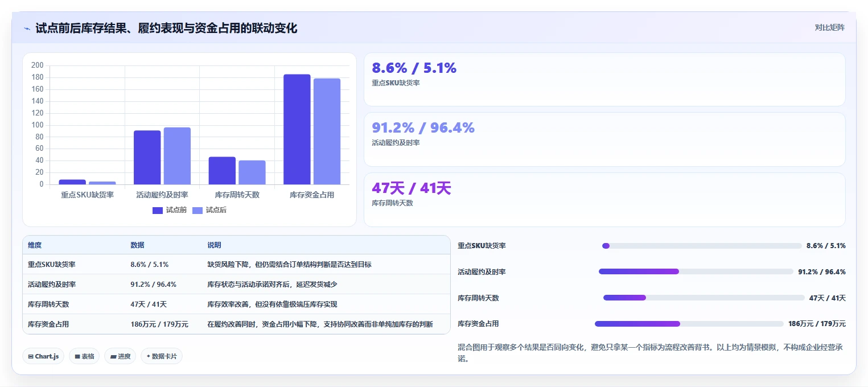The width and height of the screenshot is (868, 387).
Task: Click the 表格 tag chip
Action: pos(85,356)
